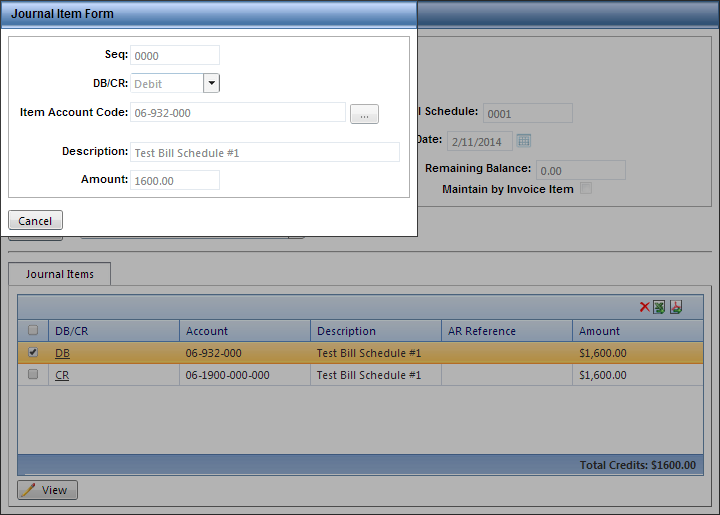The image size is (720, 515).
Task: Open account code lookup ellipsis button
Action: (365, 114)
